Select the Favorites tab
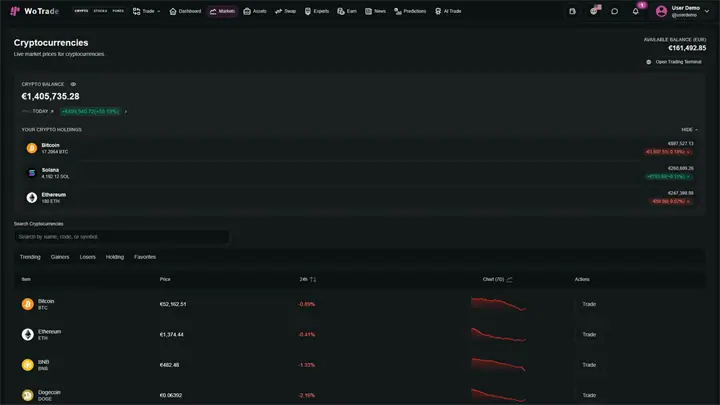Screen dimensions: 720x405 click(x=145, y=257)
